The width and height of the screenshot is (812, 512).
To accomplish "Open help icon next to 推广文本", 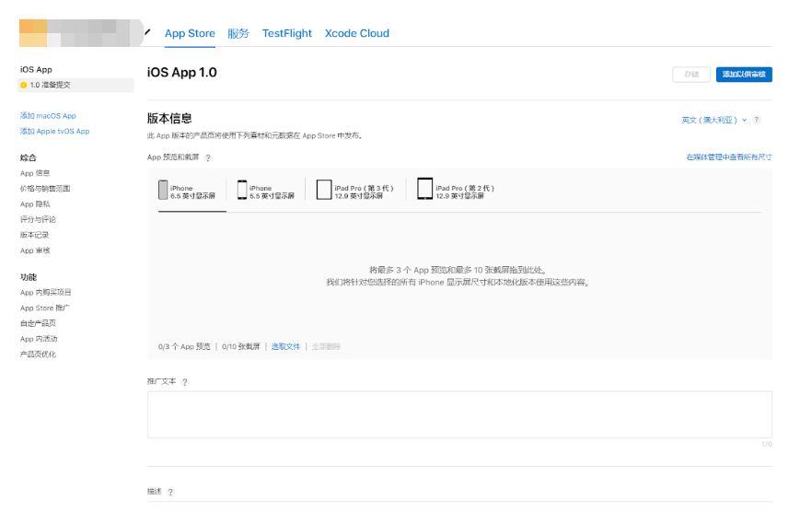I will tap(185, 382).
